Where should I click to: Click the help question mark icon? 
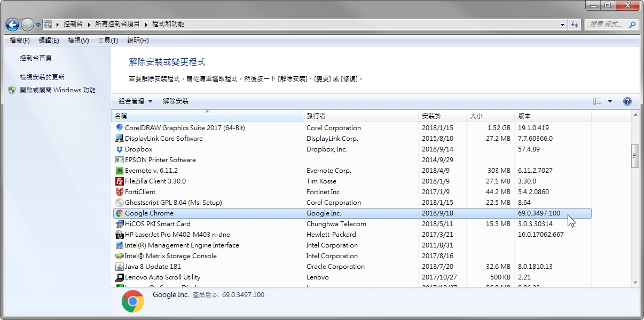tap(627, 101)
